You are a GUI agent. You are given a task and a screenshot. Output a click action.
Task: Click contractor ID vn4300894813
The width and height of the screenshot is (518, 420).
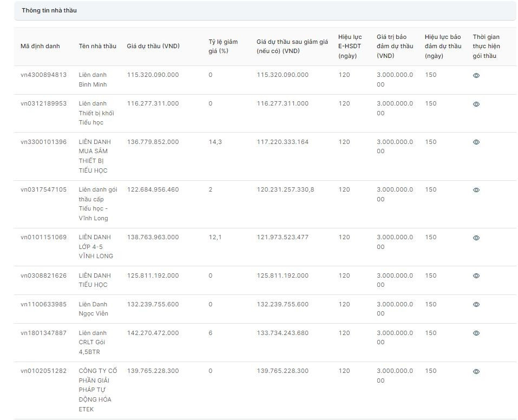click(x=44, y=75)
